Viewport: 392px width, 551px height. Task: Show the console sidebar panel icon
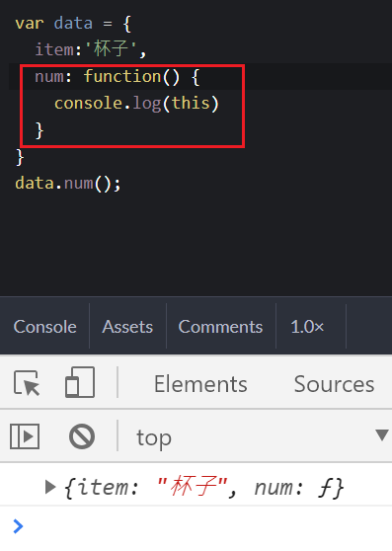(25, 436)
